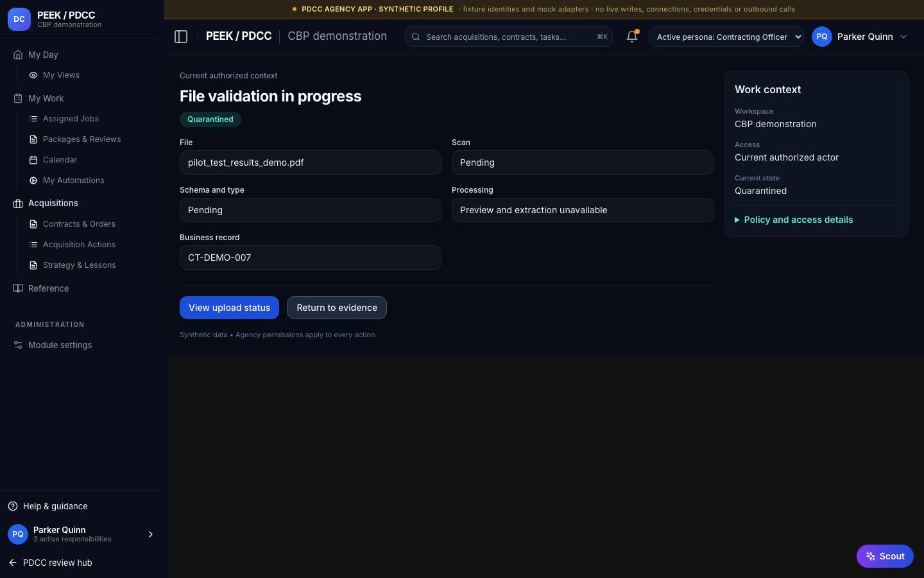The image size is (924, 578).
Task: Click the Schema and type Pending field
Action: tap(311, 210)
